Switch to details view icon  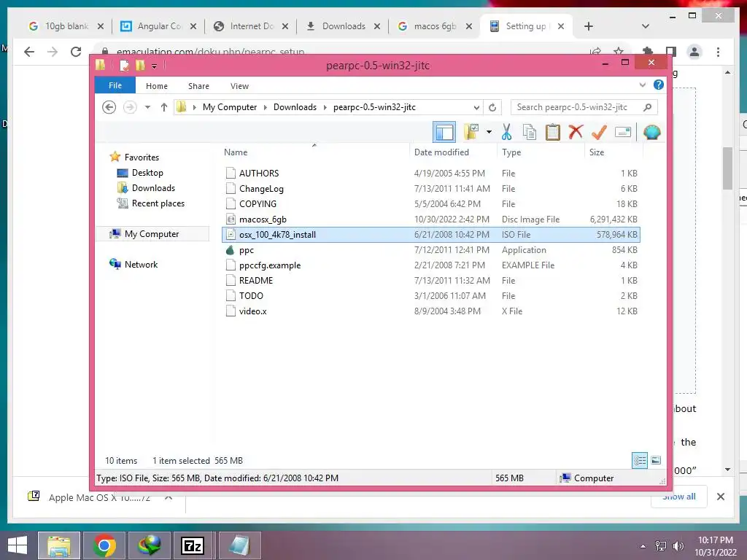[639, 460]
